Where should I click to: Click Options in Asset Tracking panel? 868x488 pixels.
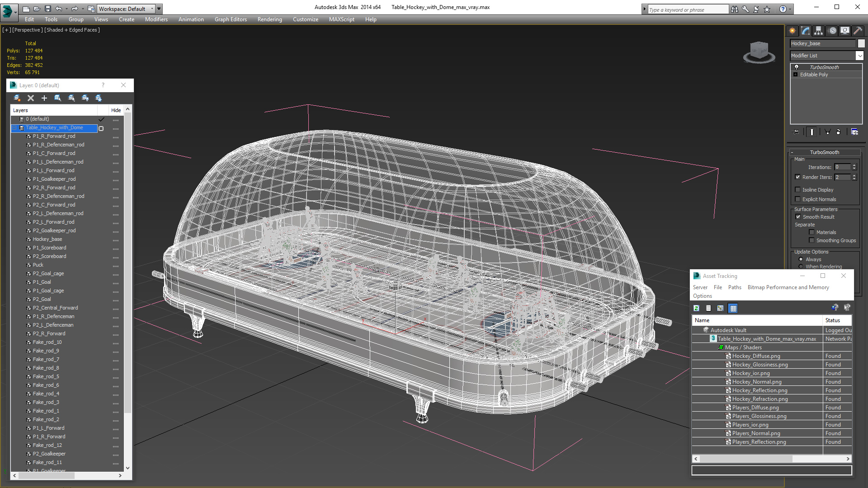point(702,296)
